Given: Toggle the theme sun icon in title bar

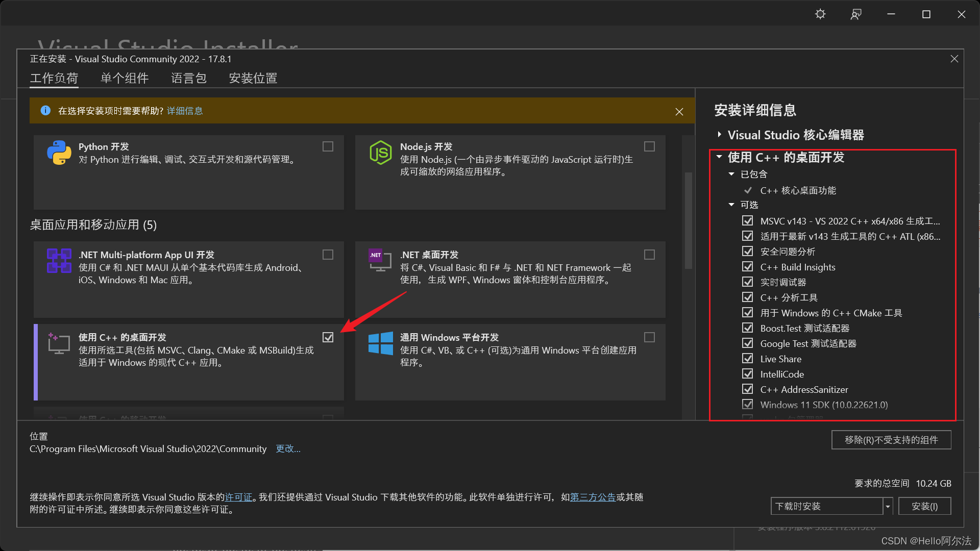Looking at the screenshot, I should [x=820, y=14].
